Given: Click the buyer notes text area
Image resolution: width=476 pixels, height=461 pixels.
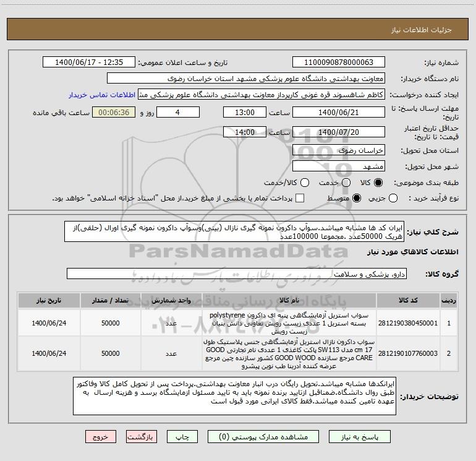Looking at the screenshot, I should (234, 396).
